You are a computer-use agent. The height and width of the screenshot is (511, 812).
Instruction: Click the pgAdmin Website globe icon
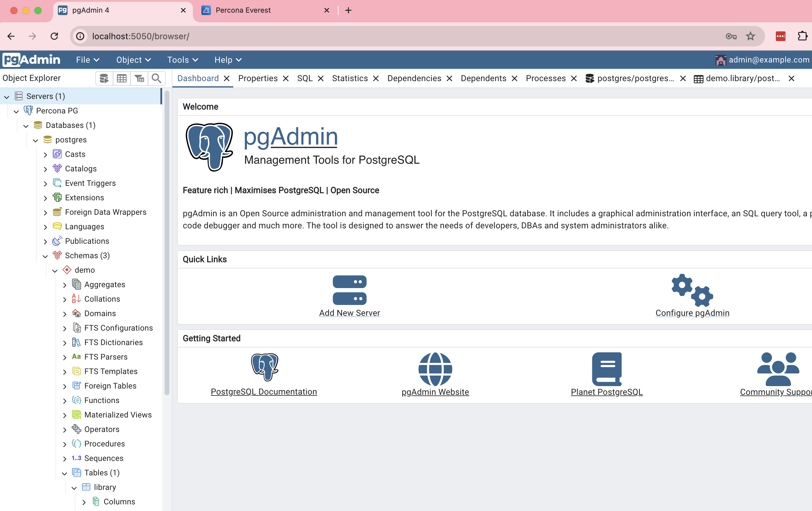[x=435, y=369]
